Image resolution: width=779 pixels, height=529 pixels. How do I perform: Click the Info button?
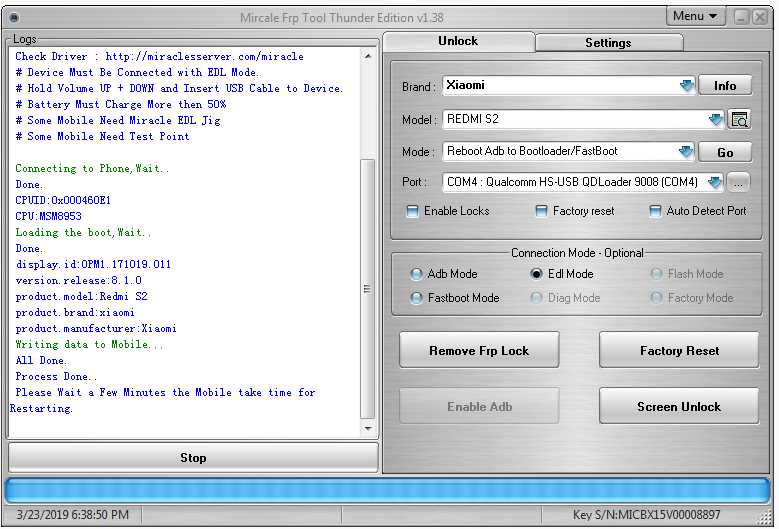coord(725,85)
